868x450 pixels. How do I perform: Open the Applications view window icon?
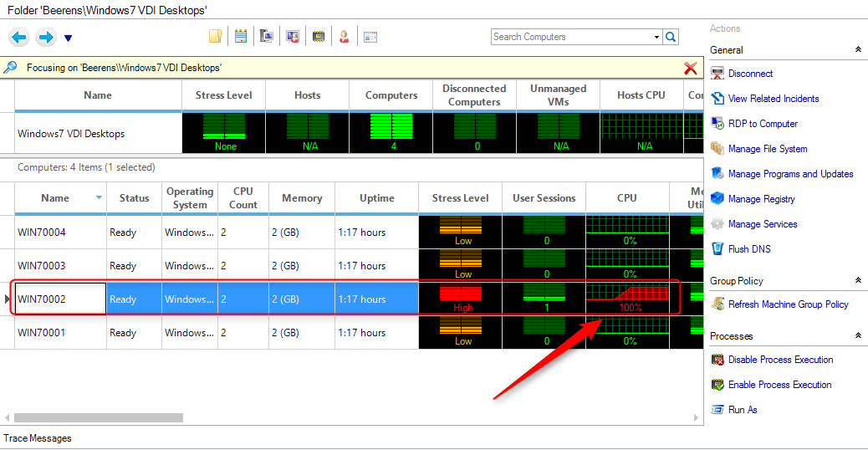370,37
